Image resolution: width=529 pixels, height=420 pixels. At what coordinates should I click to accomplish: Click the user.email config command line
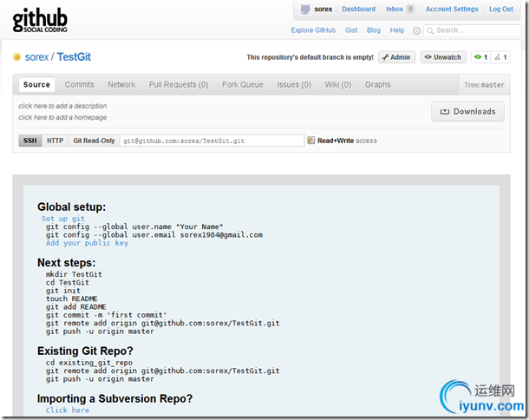pyautogui.click(x=154, y=235)
